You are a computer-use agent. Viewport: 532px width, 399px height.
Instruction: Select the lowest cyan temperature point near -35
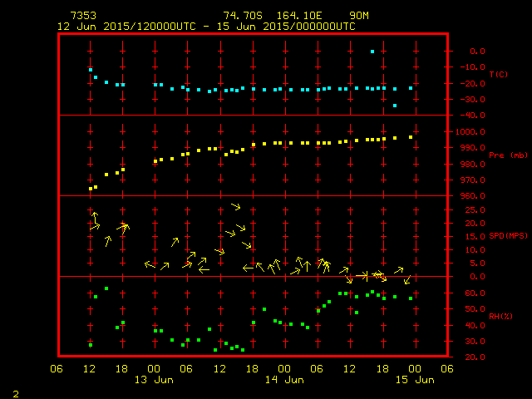(395, 106)
